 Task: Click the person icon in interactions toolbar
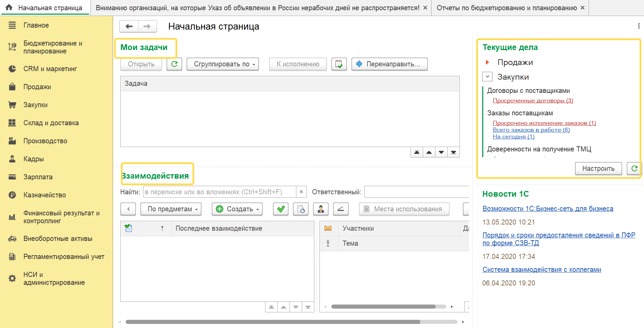(320, 209)
